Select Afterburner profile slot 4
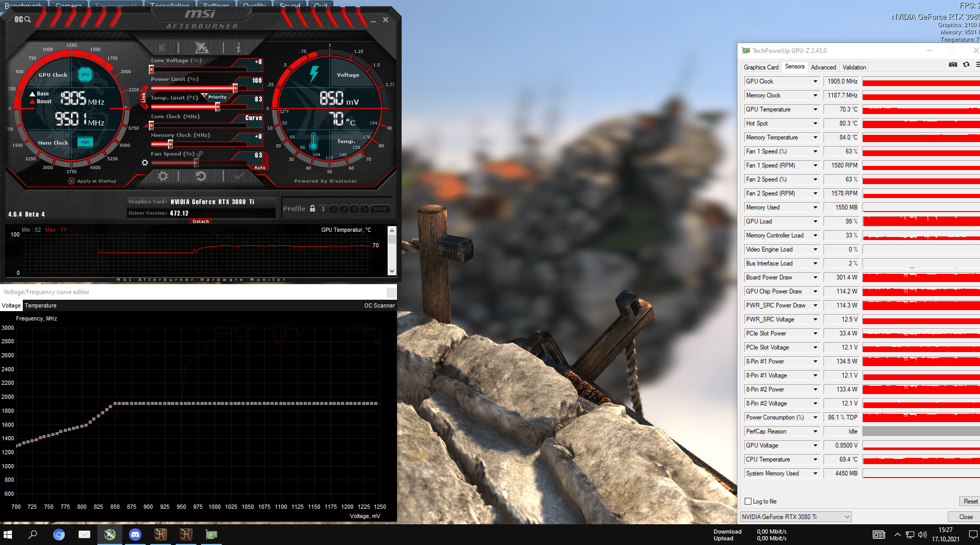Viewport: 980px width, 545px height. point(354,208)
